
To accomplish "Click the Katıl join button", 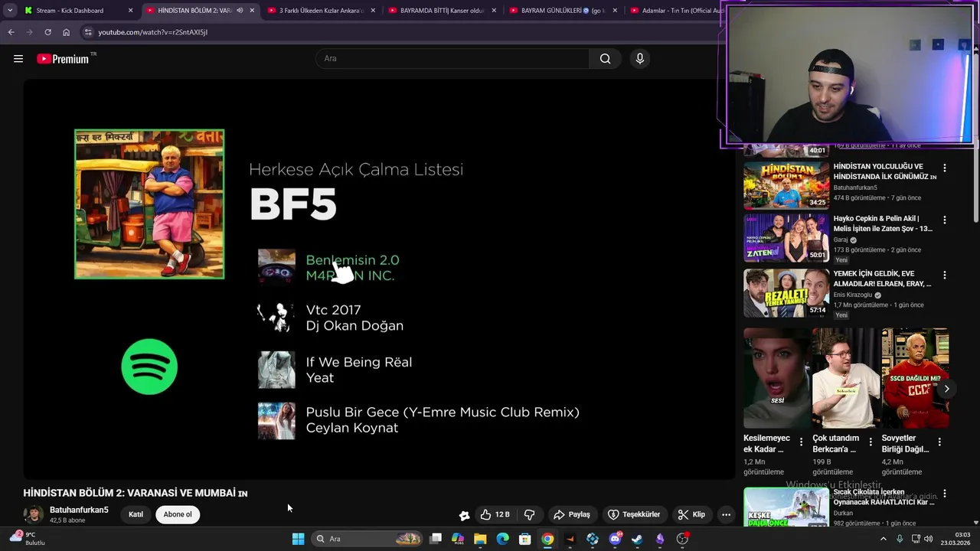I will [x=136, y=514].
